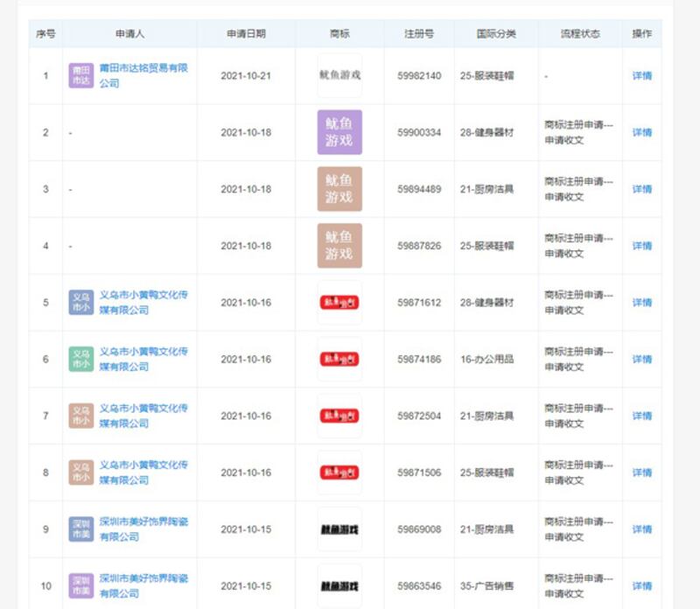View tan trademark image in row 3
This screenshot has width=700, height=609.
(x=339, y=189)
